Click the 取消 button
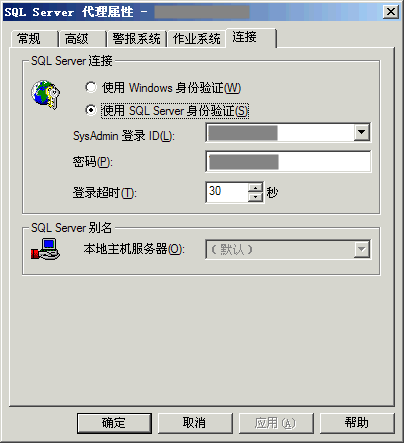This screenshot has width=404, height=443. [195, 423]
